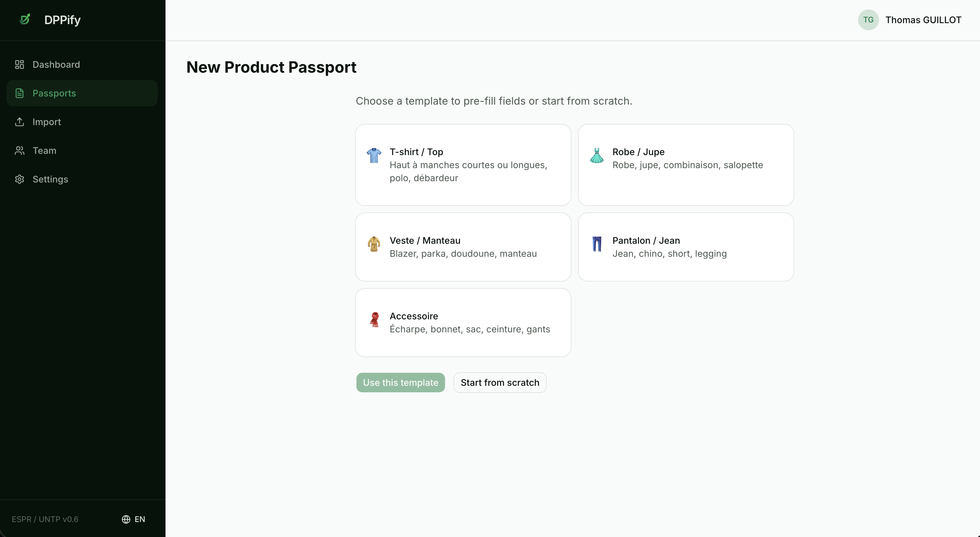
Task: Click the Settings gear icon
Action: pos(20,179)
